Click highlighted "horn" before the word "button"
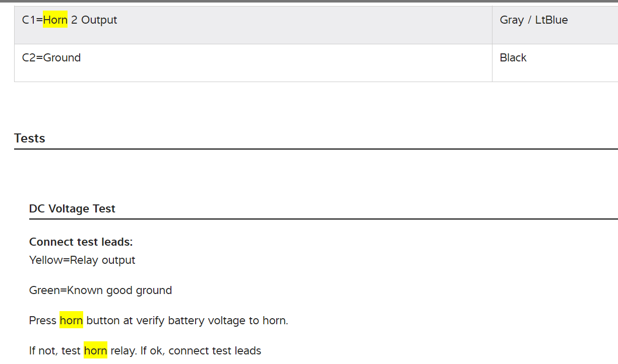 click(71, 321)
